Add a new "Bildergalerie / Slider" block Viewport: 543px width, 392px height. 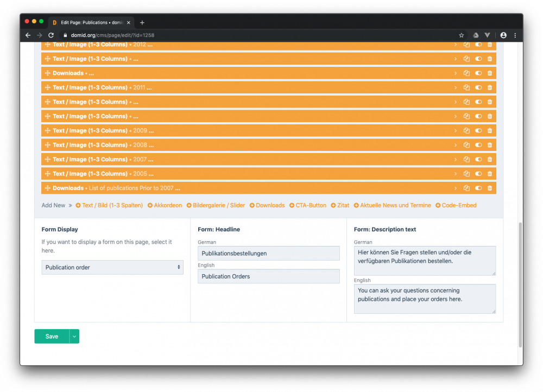[x=216, y=205]
